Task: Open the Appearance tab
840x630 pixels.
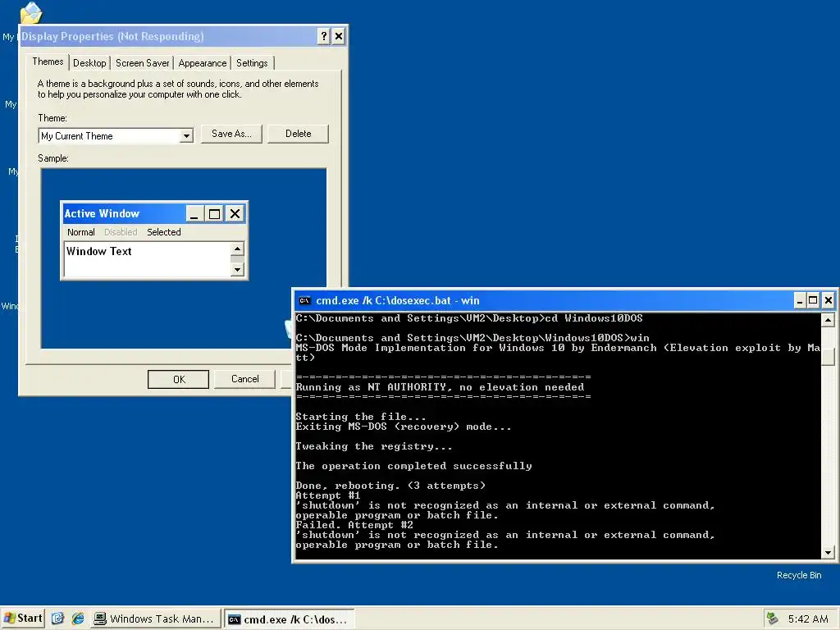Action: [x=203, y=63]
